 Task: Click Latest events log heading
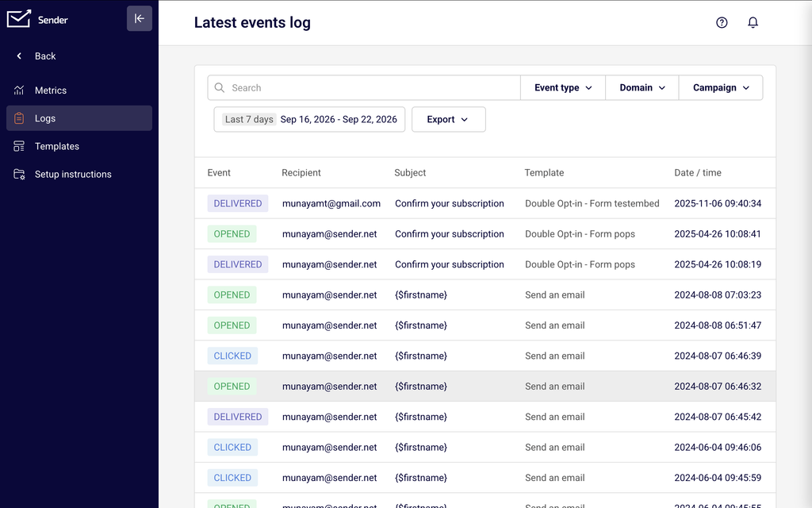pos(252,22)
